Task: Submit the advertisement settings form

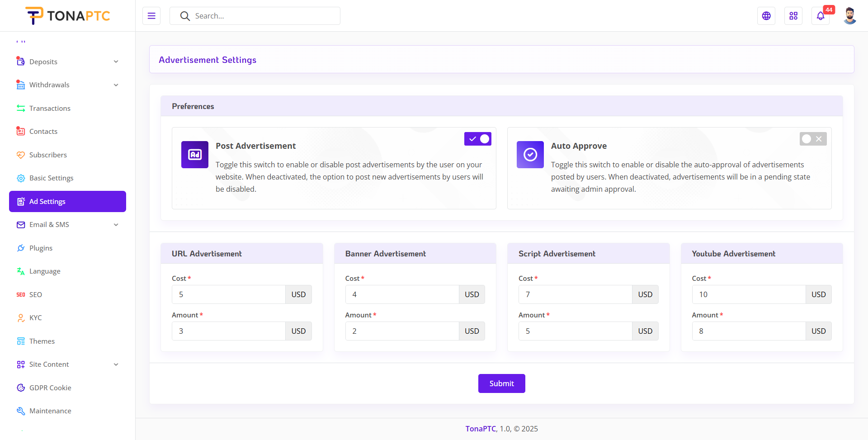Action: 501,383
